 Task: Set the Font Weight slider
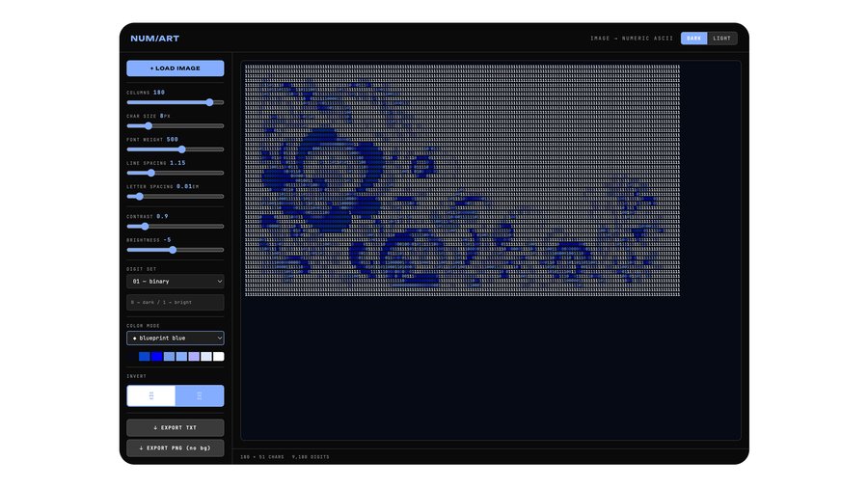pyautogui.click(x=175, y=149)
